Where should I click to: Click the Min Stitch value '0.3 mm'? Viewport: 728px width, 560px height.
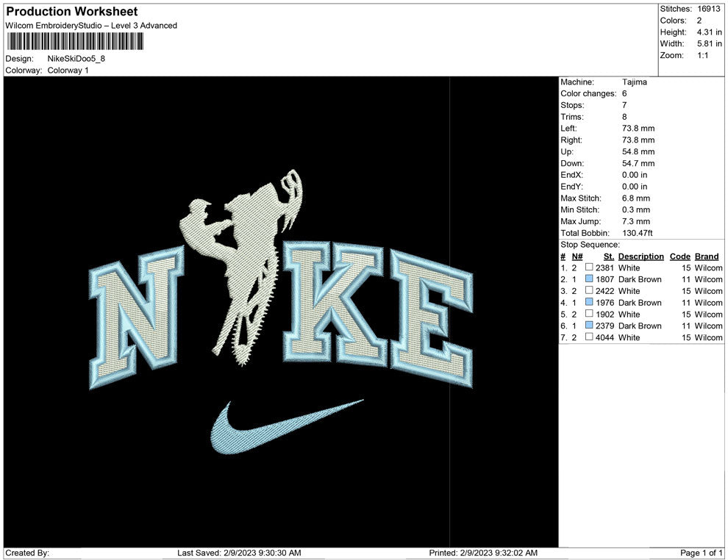point(636,209)
